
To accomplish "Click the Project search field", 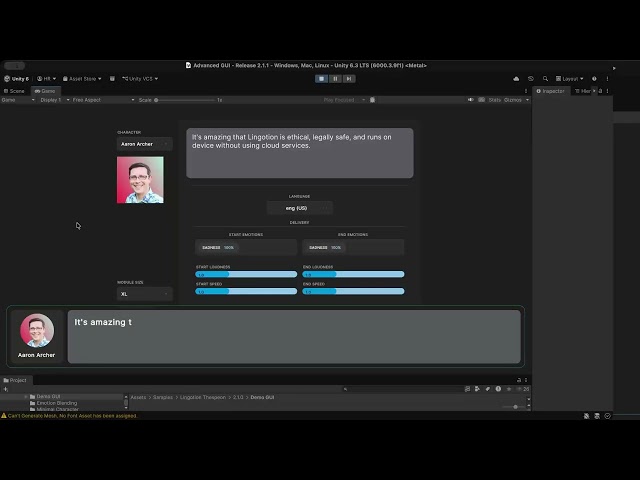I will click(402, 389).
